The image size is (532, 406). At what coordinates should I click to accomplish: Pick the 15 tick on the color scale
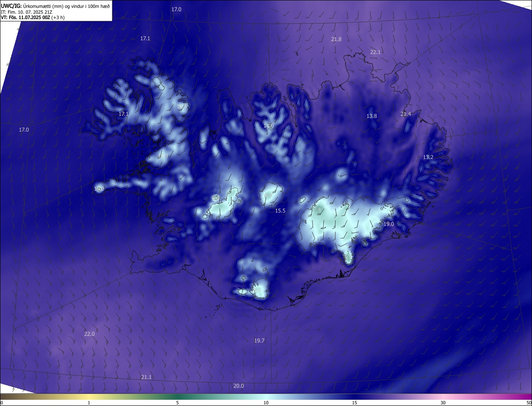(x=355, y=403)
